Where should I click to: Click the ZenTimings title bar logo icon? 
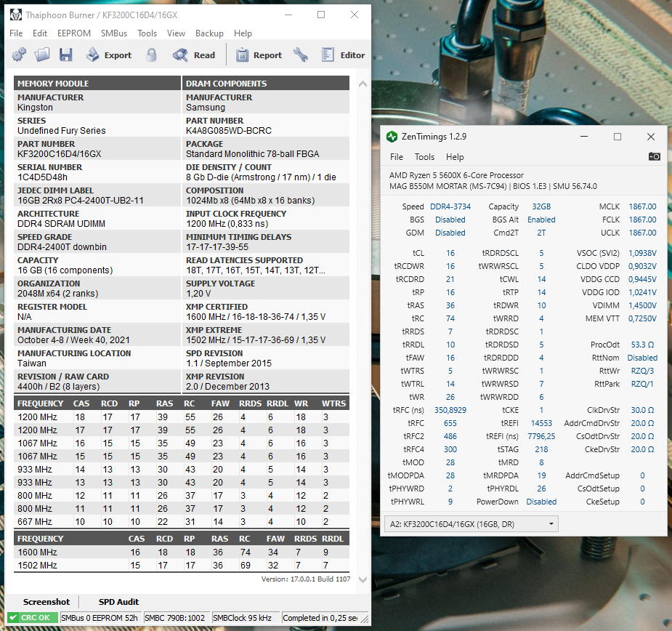point(392,137)
